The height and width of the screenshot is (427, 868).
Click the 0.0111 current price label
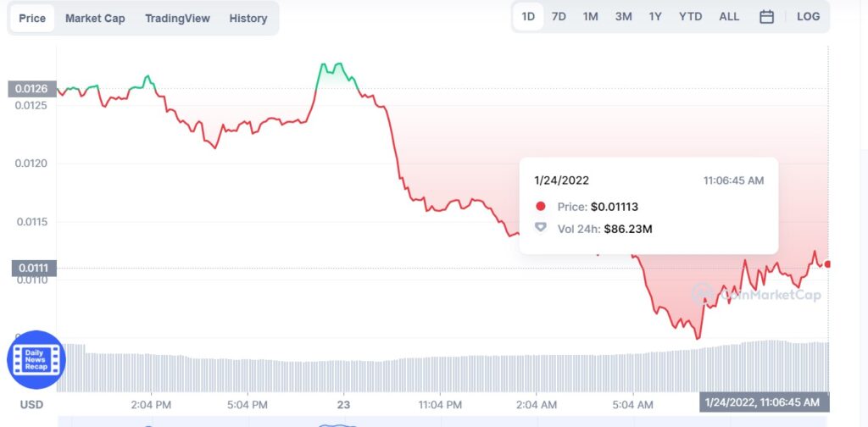coord(34,269)
